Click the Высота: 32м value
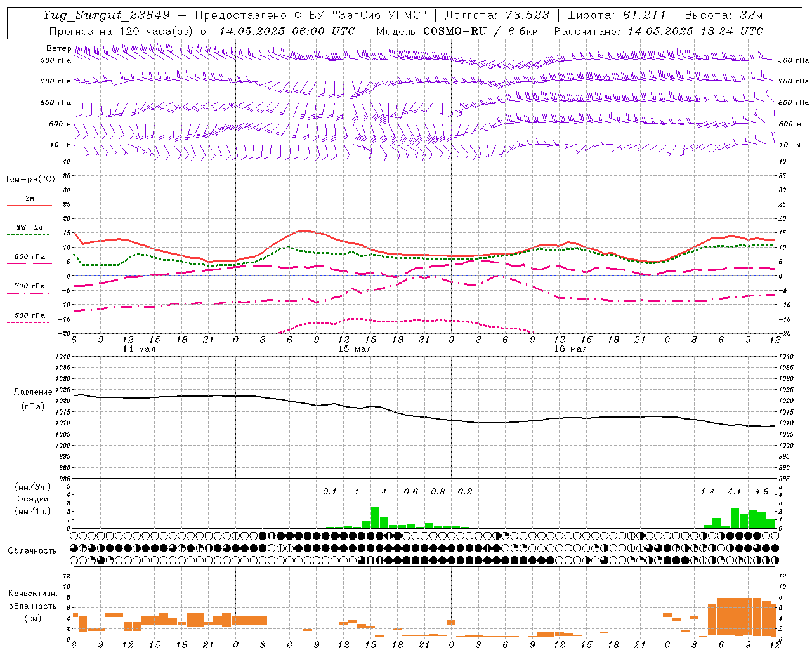Screen dimensions: 812x650 click(x=723, y=15)
